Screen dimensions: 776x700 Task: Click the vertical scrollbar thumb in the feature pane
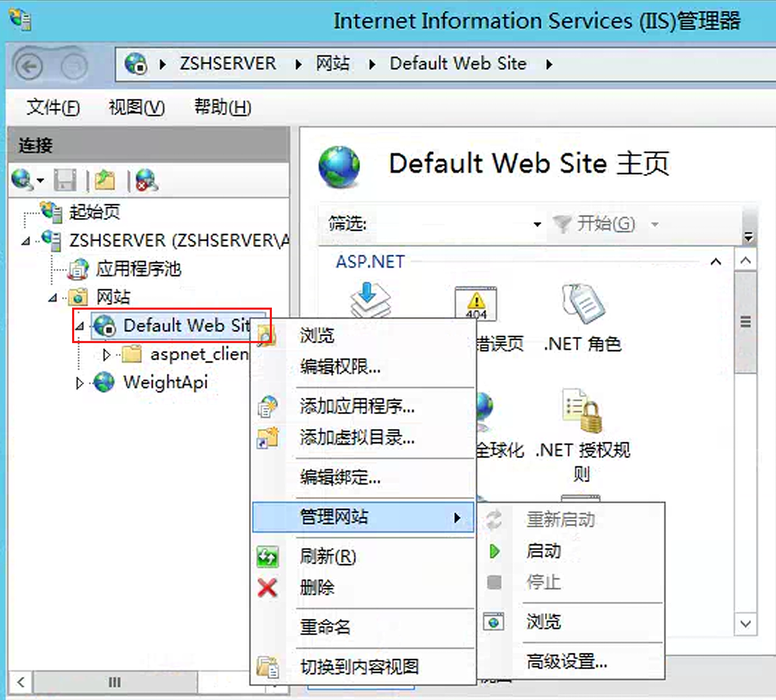point(745,322)
